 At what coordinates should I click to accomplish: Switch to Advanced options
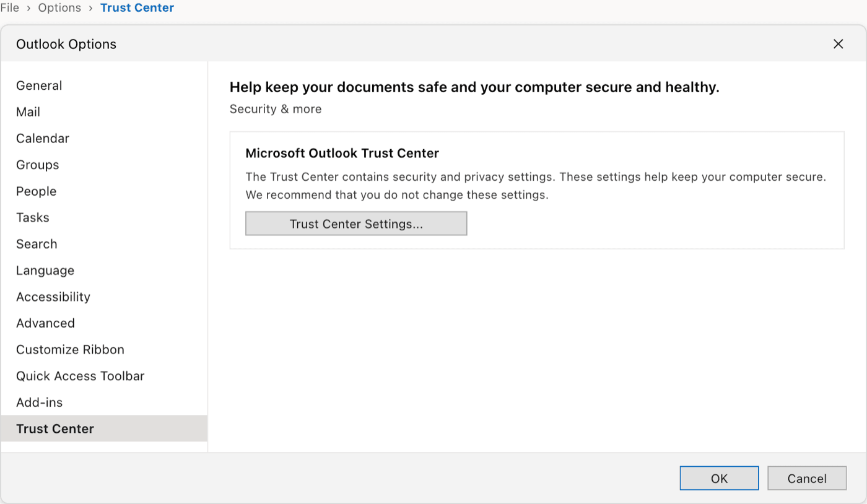104,323
